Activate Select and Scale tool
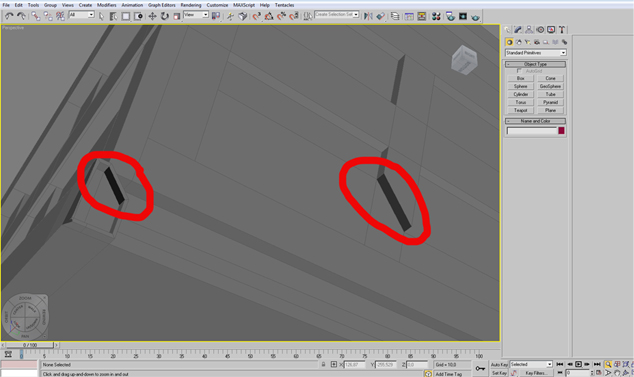 [177, 16]
